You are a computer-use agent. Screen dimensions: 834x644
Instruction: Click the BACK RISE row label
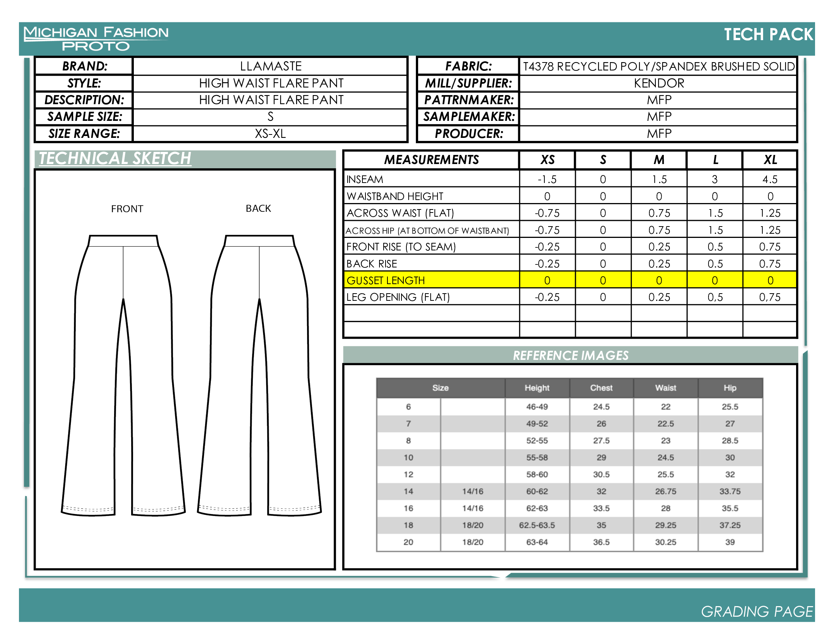(372, 264)
